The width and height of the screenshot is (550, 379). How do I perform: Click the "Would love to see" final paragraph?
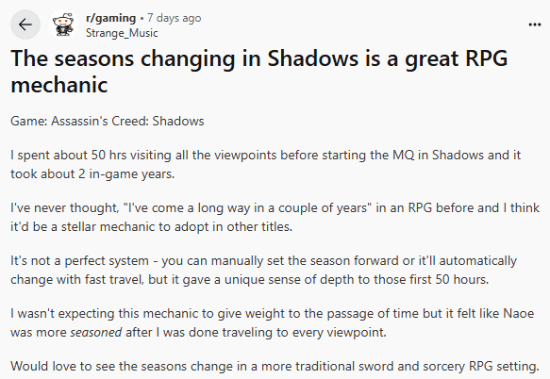[275, 366]
